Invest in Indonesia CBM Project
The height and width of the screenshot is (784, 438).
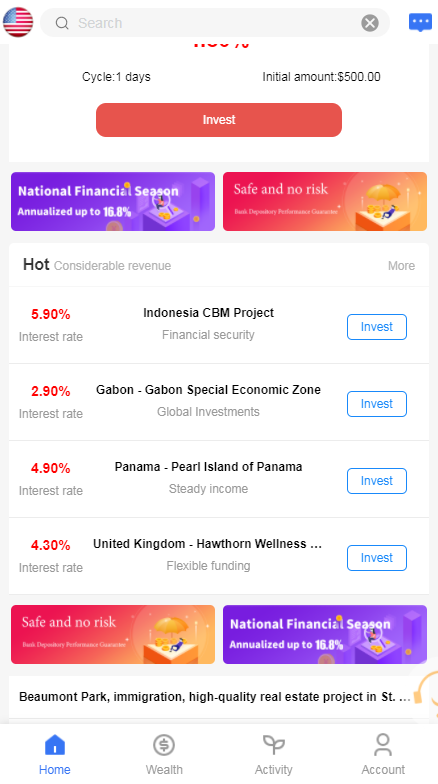tap(377, 327)
